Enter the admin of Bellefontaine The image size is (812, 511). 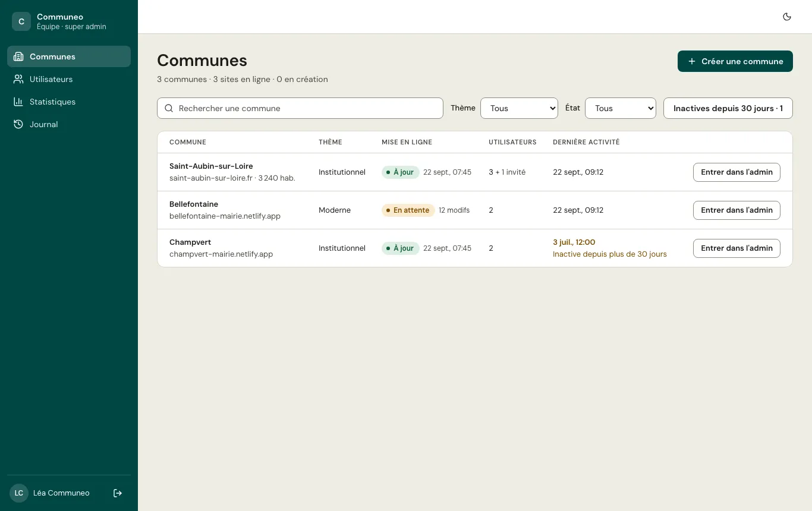pos(737,210)
